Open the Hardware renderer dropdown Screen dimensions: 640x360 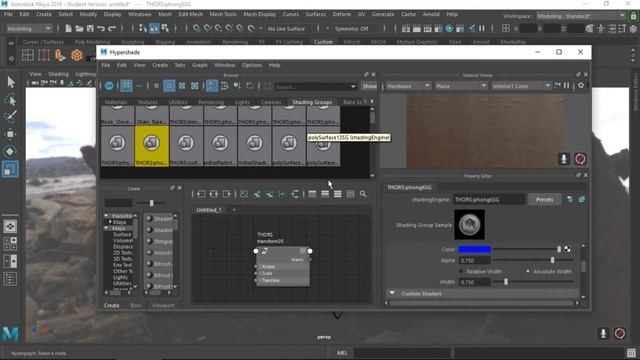(x=408, y=86)
